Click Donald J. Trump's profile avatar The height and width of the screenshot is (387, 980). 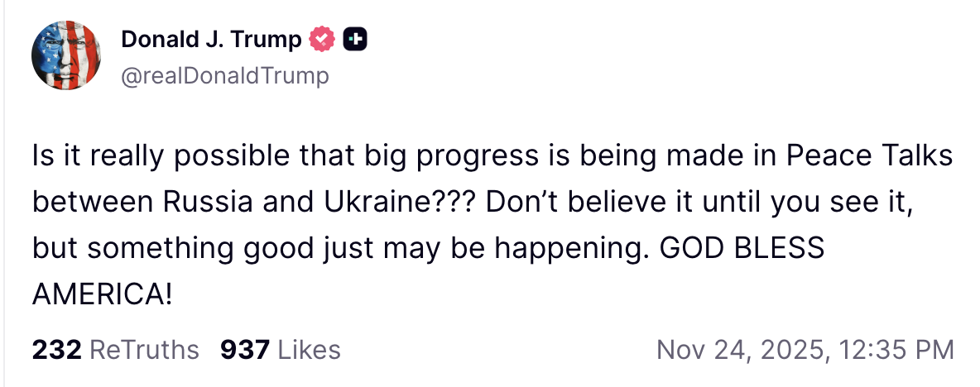pyautogui.click(x=65, y=56)
